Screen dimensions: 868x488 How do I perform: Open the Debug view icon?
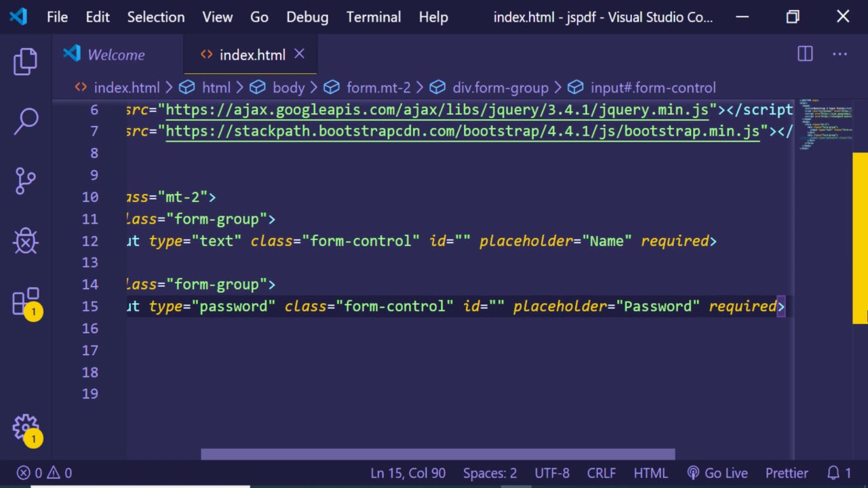point(26,241)
